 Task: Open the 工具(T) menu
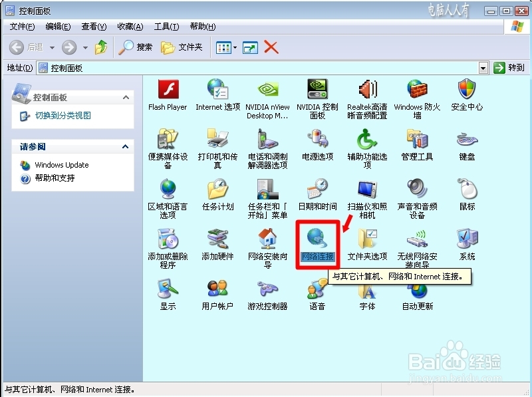pos(166,27)
